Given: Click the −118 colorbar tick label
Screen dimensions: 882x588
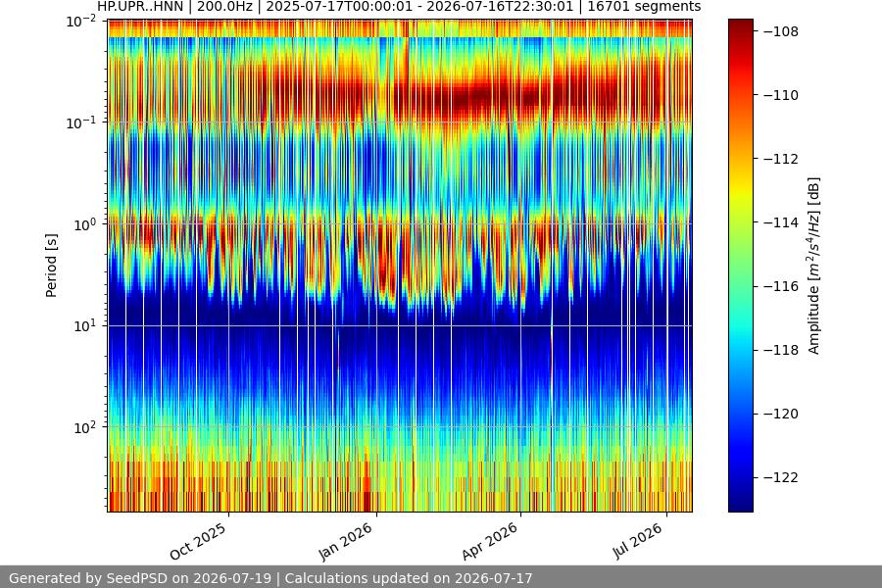Looking at the screenshot, I should click(x=781, y=350).
